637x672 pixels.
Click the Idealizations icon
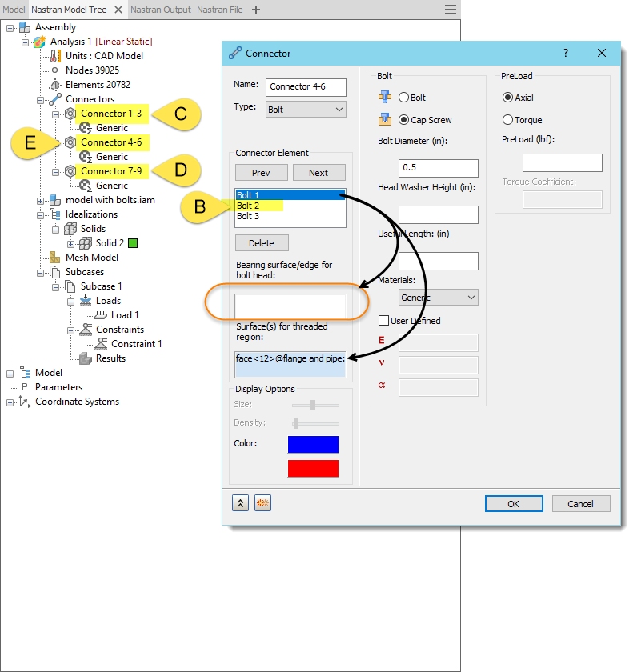55,214
